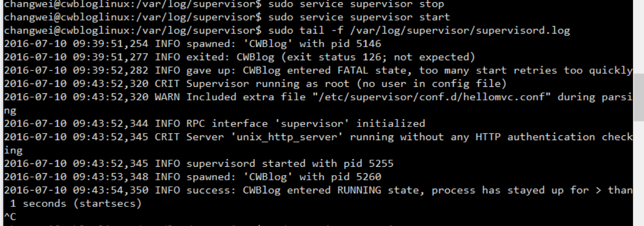Click the prompt on the first terminal line
644x226 pixels.
tap(130, 4)
